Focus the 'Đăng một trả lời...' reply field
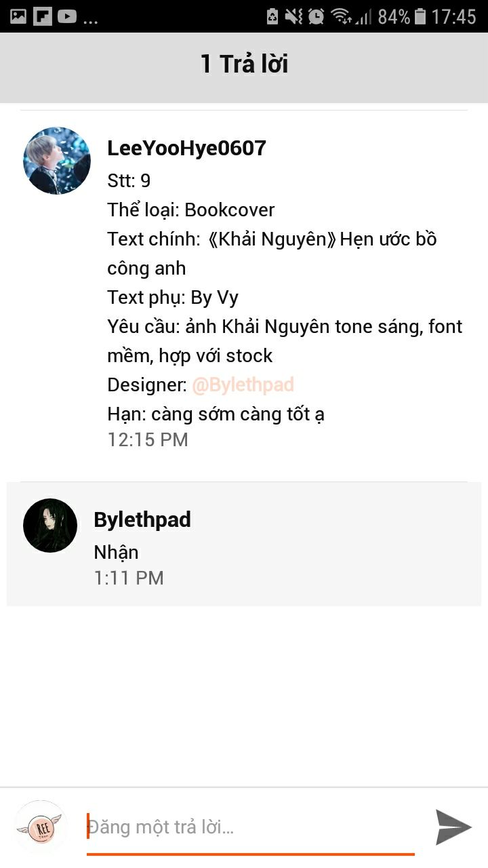Image resolution: width=488 pixels, height=868 pixels. click(251, 827)
